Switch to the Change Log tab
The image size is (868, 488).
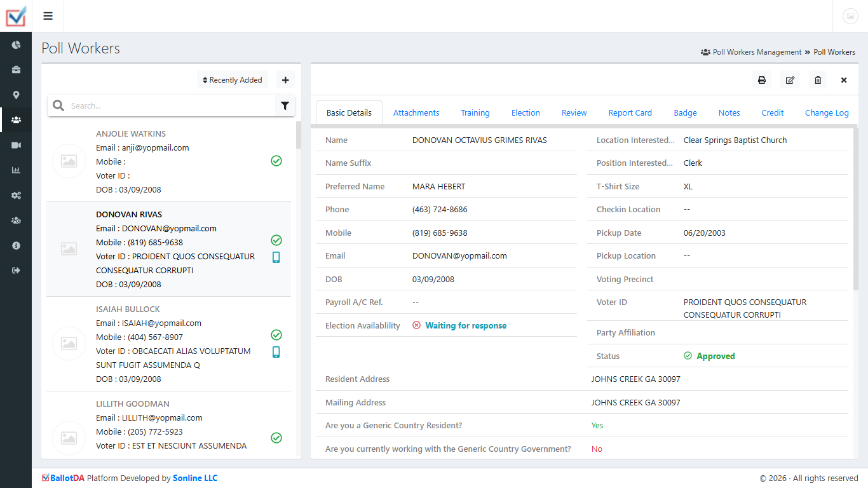(827, 113)
